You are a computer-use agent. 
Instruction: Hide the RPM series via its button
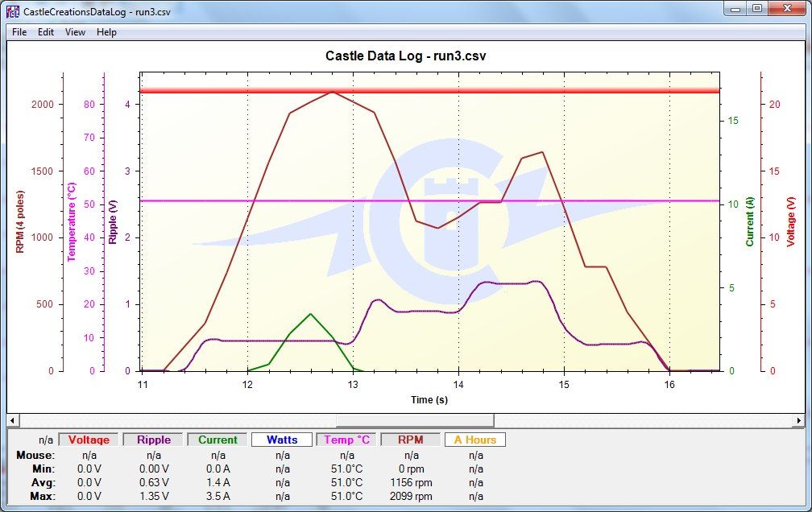click(411, 440)
